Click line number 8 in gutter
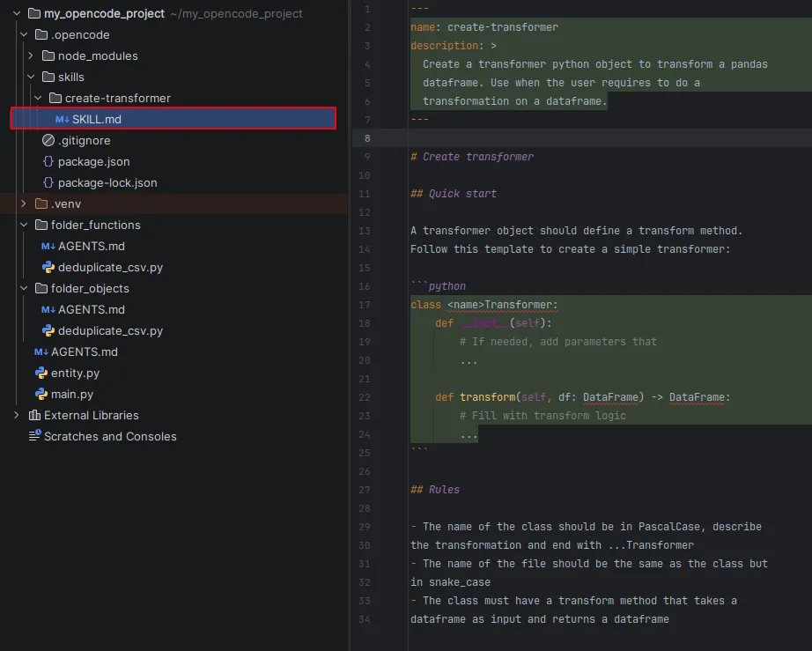812x651 pixels. pos(367,138)
